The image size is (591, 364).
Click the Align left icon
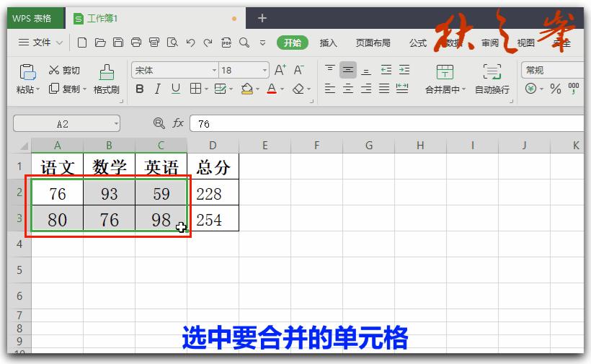[330, 89]
